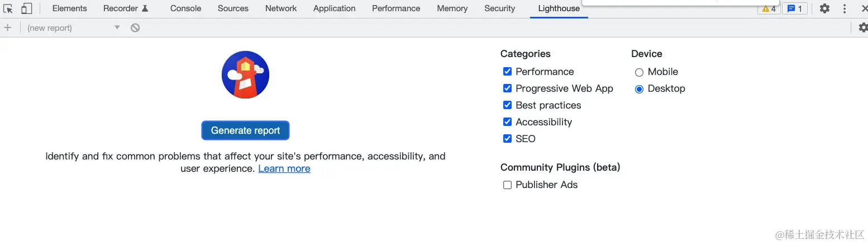Switch to the Security tab
This screenshot has height=244, width=868.
pyautogui.click(x=499, y=8)
